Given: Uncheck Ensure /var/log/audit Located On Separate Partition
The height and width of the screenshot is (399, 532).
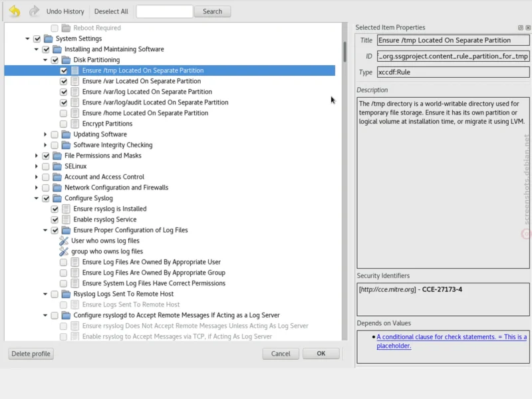Looking at the screenshot, I should coord(63,102).
